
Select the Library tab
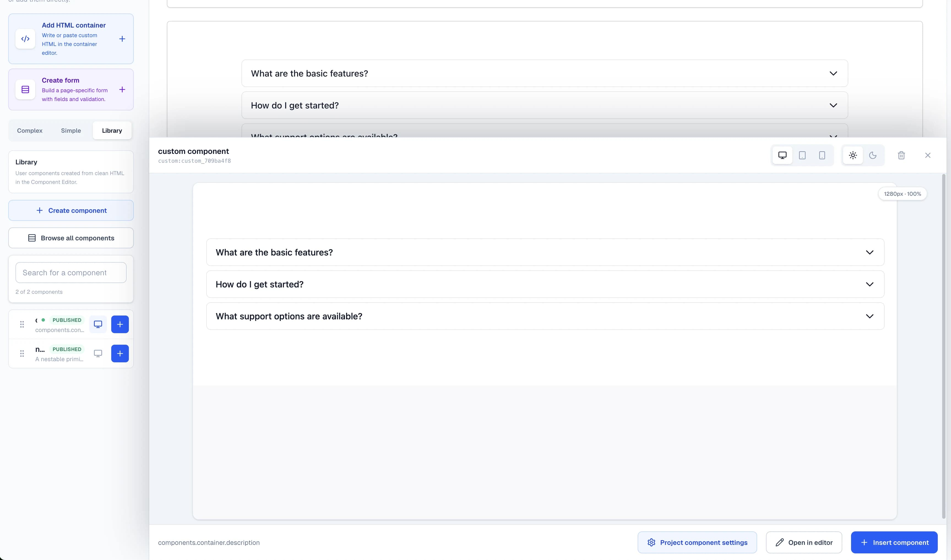tap(112, 131)
